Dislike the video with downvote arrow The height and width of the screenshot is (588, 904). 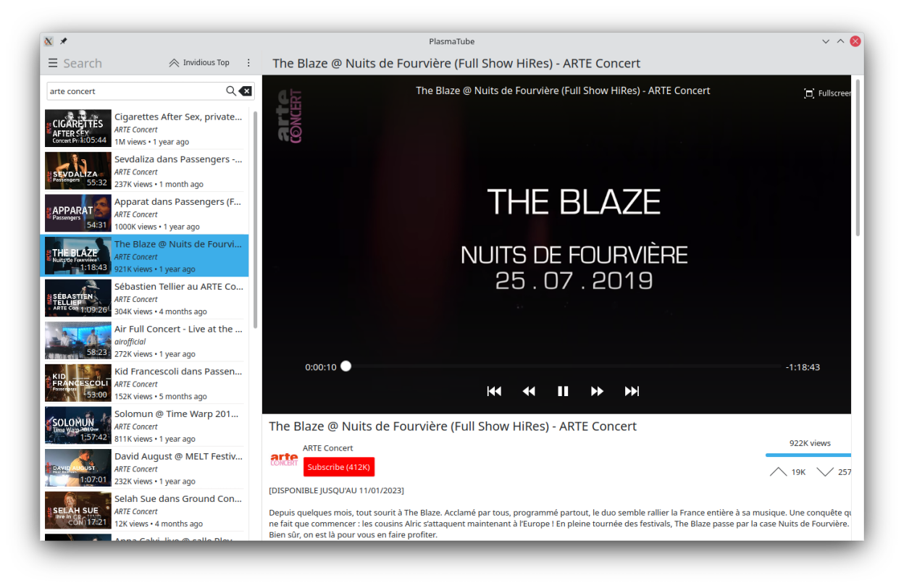tap(825, 472)
